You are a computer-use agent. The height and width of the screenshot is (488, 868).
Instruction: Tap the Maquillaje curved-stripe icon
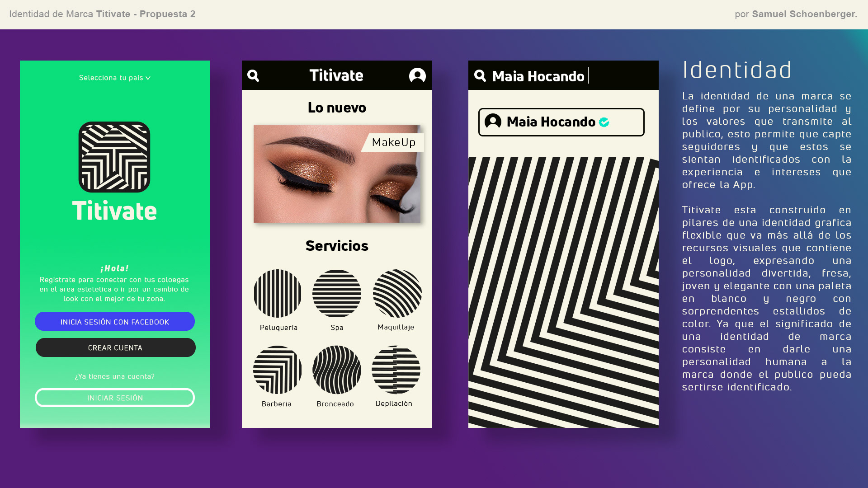coord(397,294)
